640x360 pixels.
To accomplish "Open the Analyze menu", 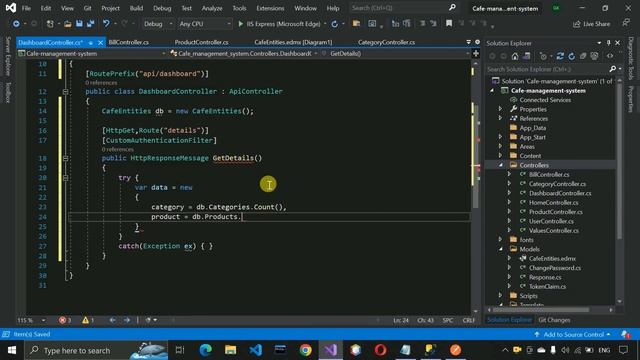I will point(212,8).
